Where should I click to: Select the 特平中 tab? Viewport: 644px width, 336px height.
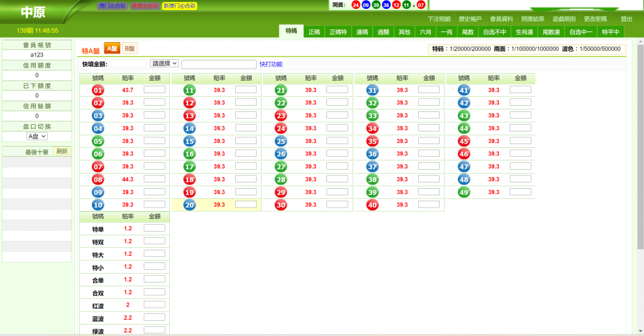[610, 32]
